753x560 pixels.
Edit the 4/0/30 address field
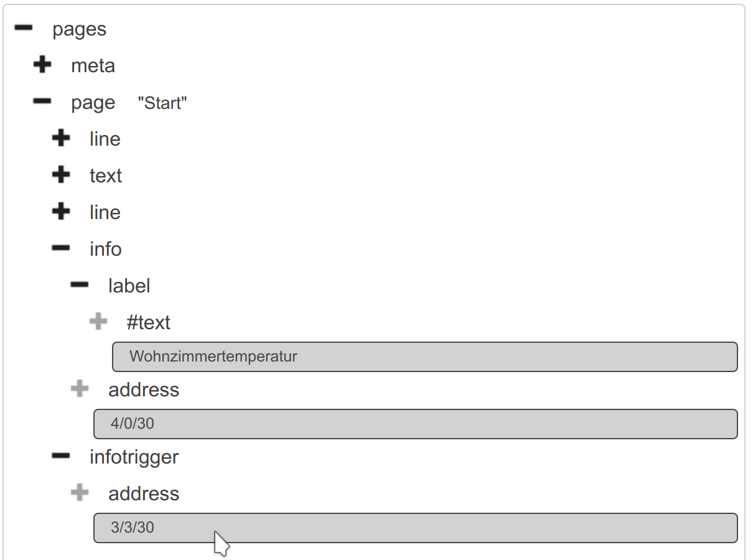pos(416,424)
